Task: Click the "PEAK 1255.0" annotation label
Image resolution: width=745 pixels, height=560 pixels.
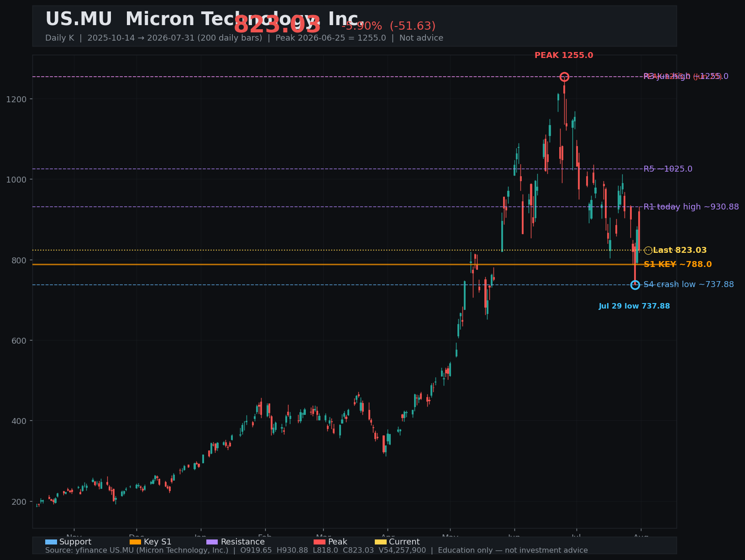Action: point(564,55)
